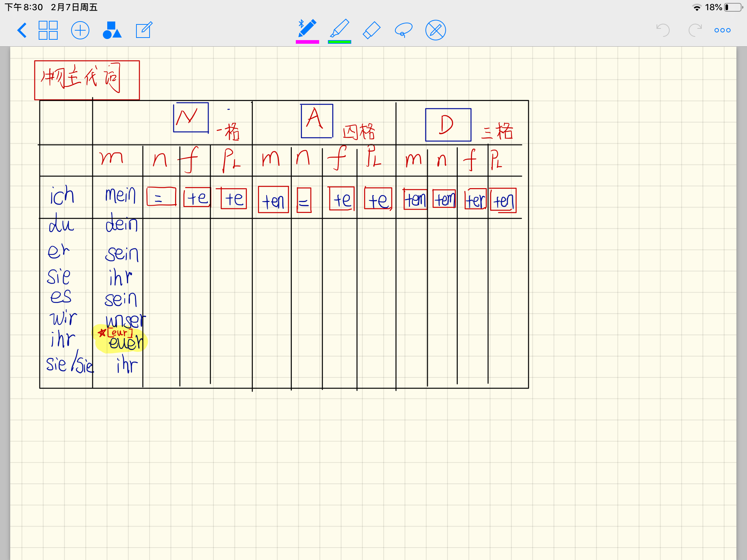
Task: Tap the add page plus icon
Action: (x=80, y=30)
